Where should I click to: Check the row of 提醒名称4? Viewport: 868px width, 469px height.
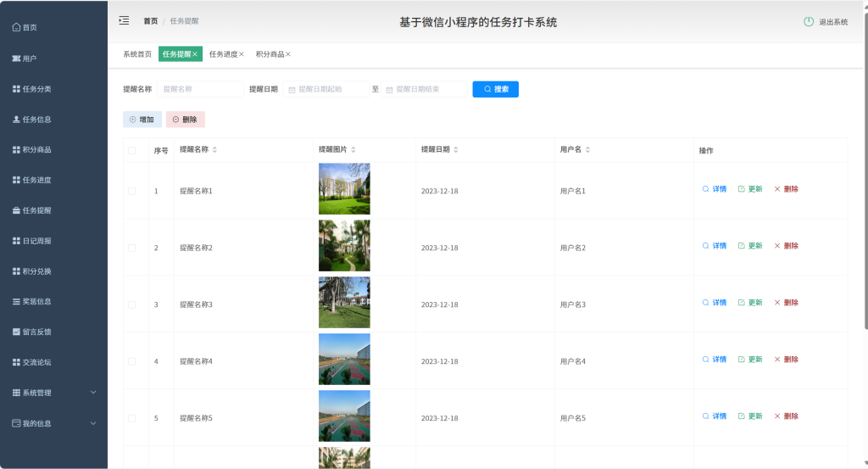[x=131, y=361]
